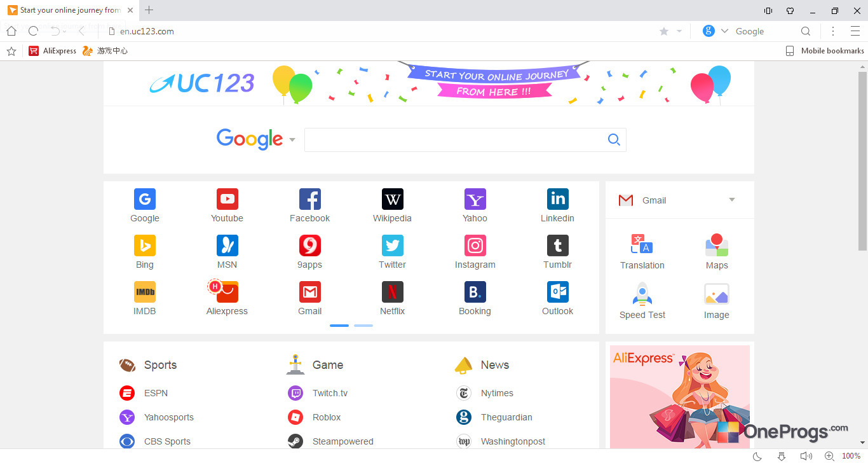Image resolution: width=868 pixels, height=463 pixels.
Task: Expand the arrow next to the bookmark star
Action: [x=679, y=31]
